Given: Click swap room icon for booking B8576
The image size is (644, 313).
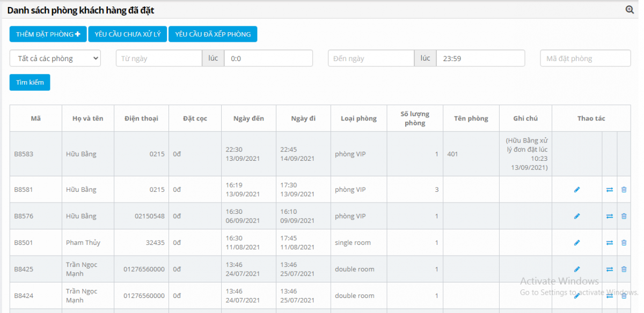Looking at the screenshot, I should click(610, 216).
